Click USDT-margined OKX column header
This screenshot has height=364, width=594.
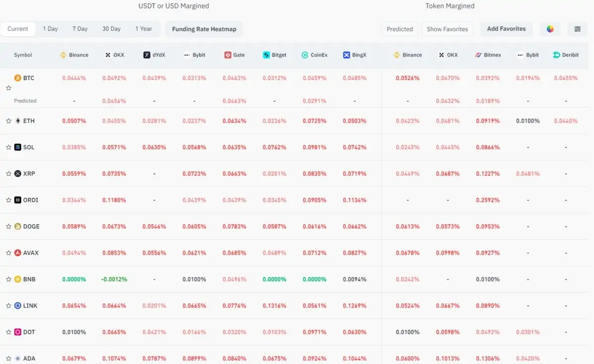[115, 55]
